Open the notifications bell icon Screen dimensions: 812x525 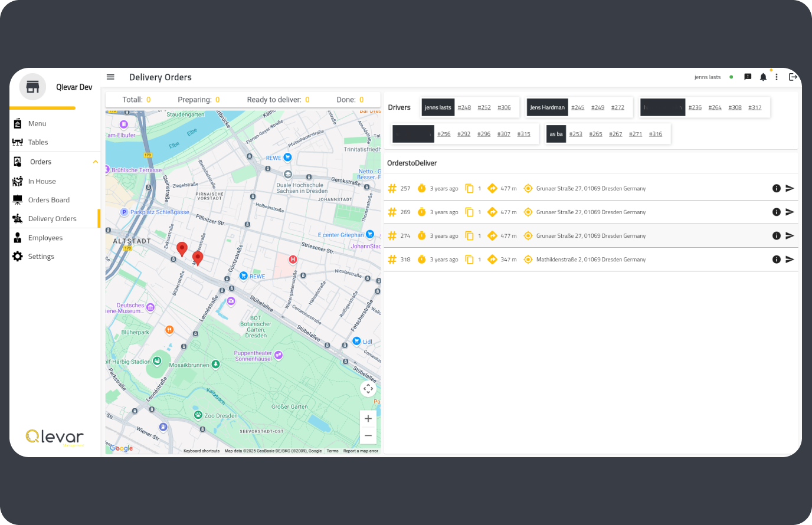[762, 77]
